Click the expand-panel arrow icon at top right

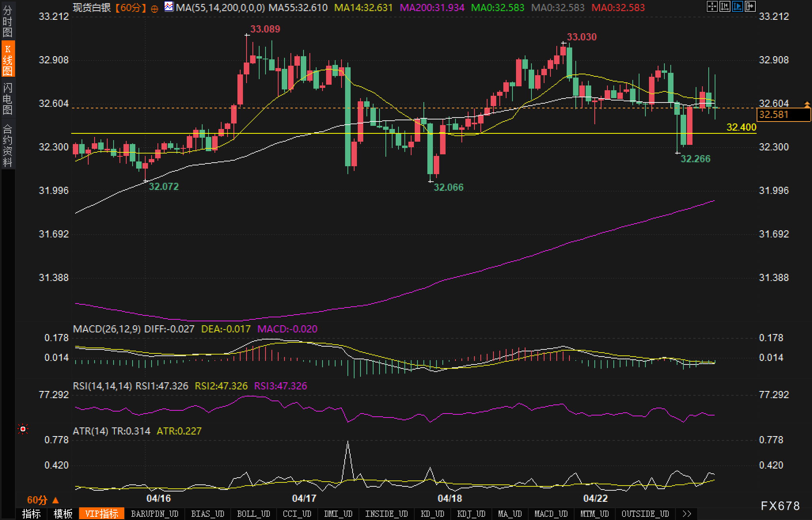(x=750, y=6)
